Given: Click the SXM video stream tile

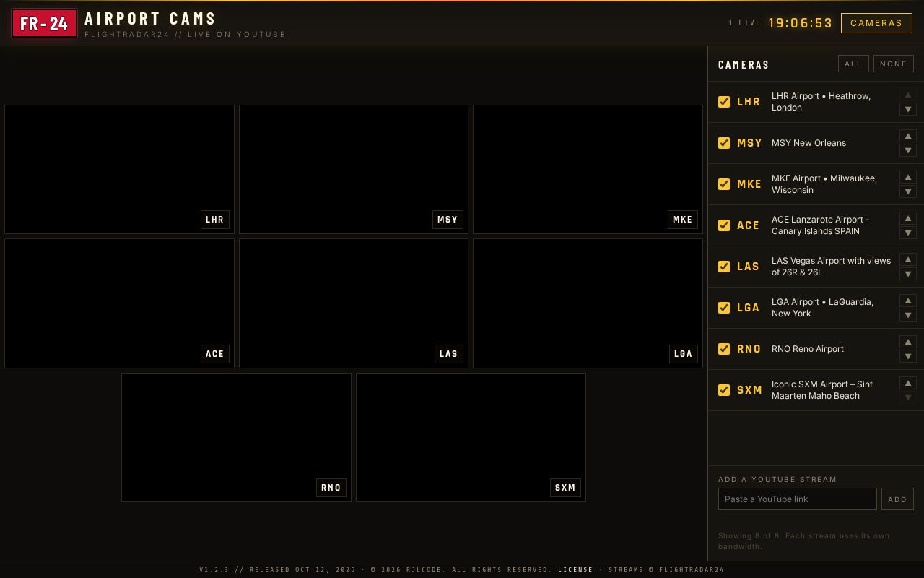Looking at the screenshot, I should pos(471,437).
